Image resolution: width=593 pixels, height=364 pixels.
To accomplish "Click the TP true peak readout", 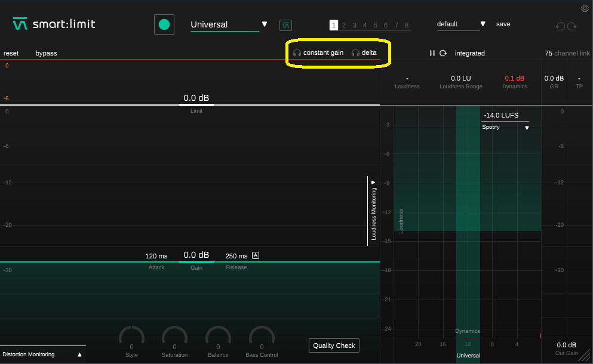I will click(579, 79).
